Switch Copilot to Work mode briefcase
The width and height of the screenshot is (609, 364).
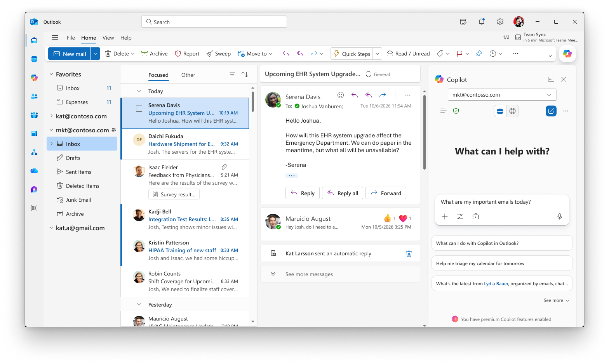[x=500, y=111]
